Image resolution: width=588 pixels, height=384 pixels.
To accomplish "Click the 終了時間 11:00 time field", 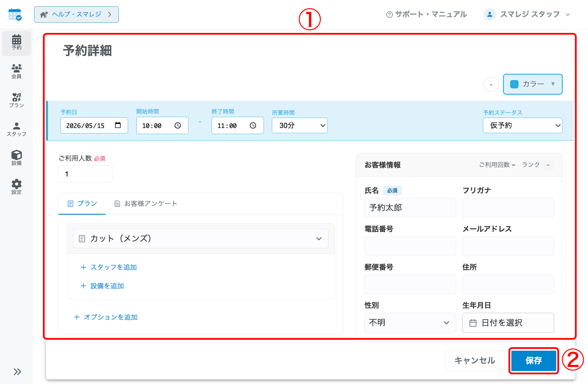I will (237, 125).
